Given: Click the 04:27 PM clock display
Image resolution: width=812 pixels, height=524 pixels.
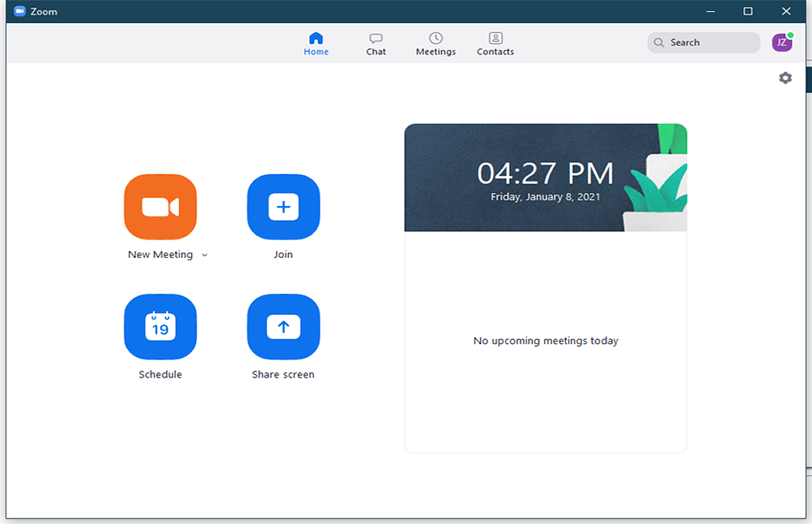Looking at the screenshot, I should click(x=545, y=174).
